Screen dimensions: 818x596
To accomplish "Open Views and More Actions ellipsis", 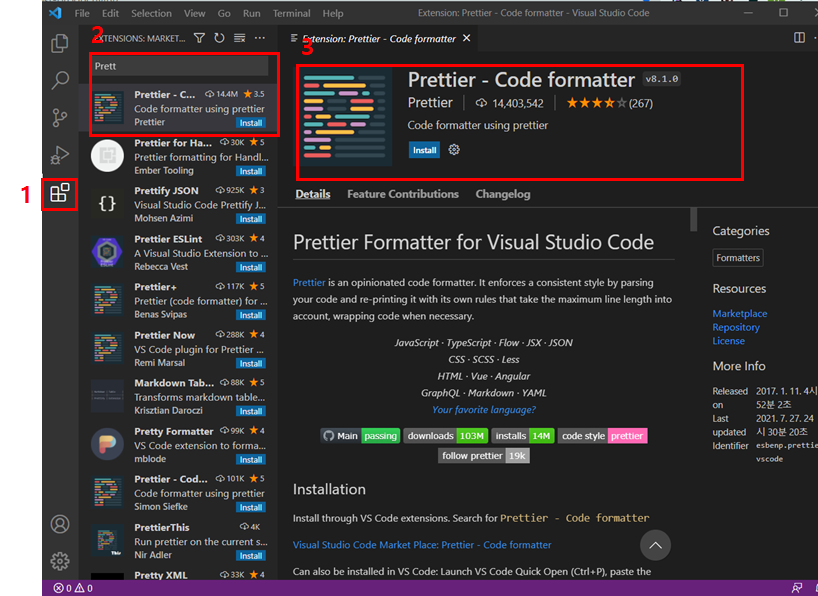I will (260, 38).
